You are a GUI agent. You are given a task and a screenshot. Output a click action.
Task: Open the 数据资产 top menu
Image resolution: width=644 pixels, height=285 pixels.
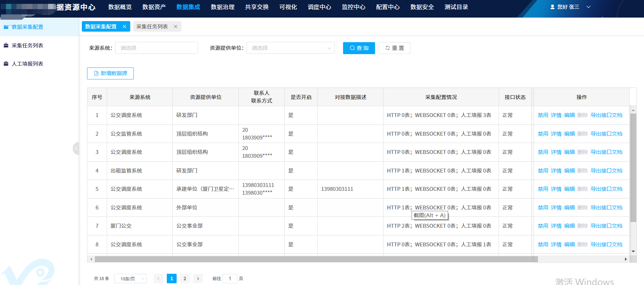tap(154, 7)
